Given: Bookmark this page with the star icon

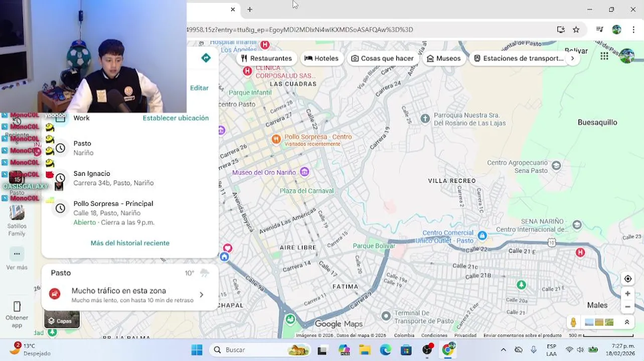Looking at the screenshot, I should tap(576, 30).
